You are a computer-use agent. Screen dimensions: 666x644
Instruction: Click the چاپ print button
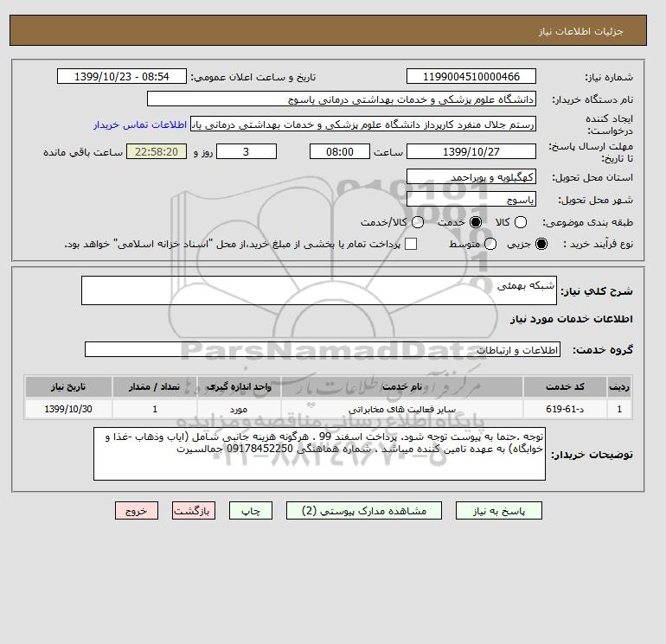pos(251,511)
